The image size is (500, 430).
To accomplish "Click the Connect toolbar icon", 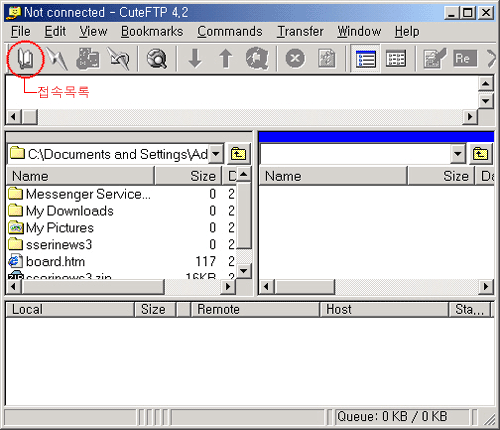I will (88, 59).
